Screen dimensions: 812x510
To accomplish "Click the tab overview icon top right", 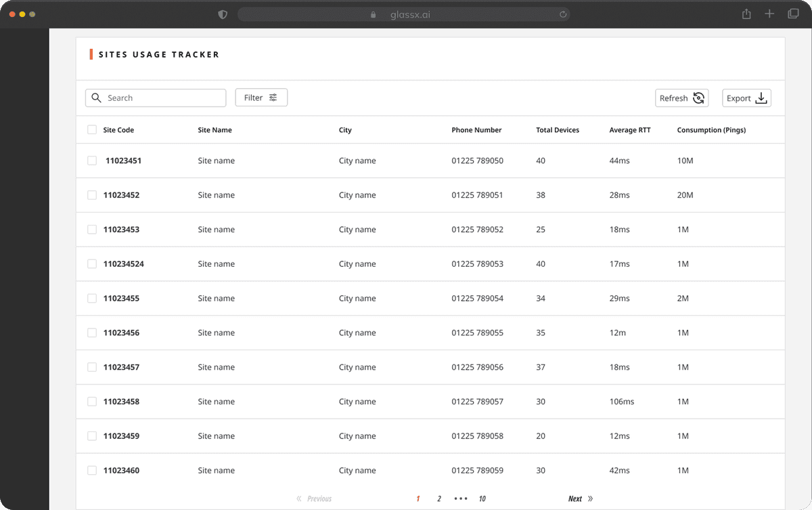I will click(793, 14).
